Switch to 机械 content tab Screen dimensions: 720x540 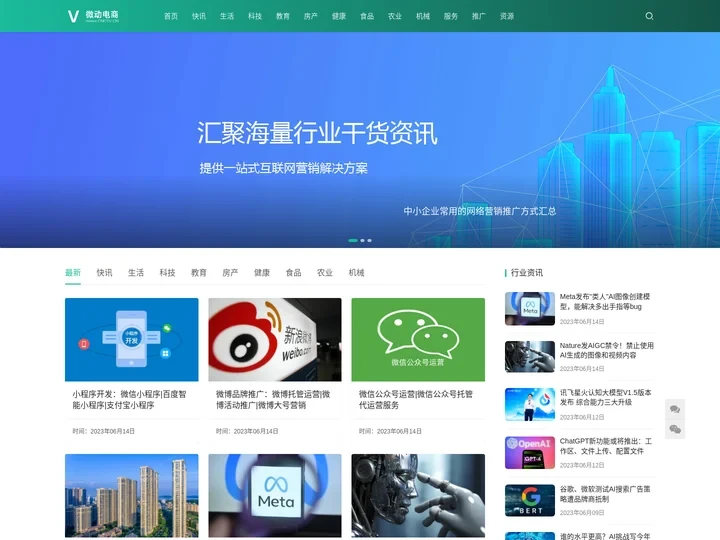click(356, 273)
